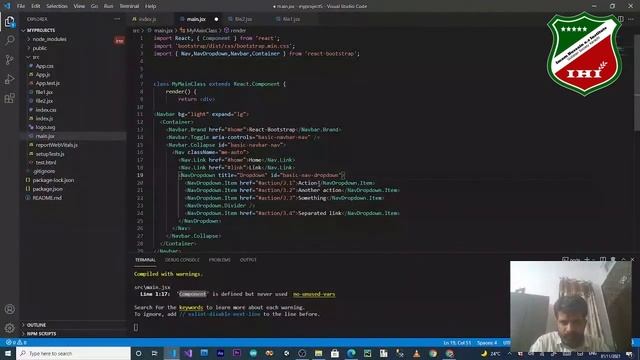The height and width of the screenshot is (360, 640).
Task: Open Adobe Media Encoder taskbar icon
Action: [x=220, y=353]
